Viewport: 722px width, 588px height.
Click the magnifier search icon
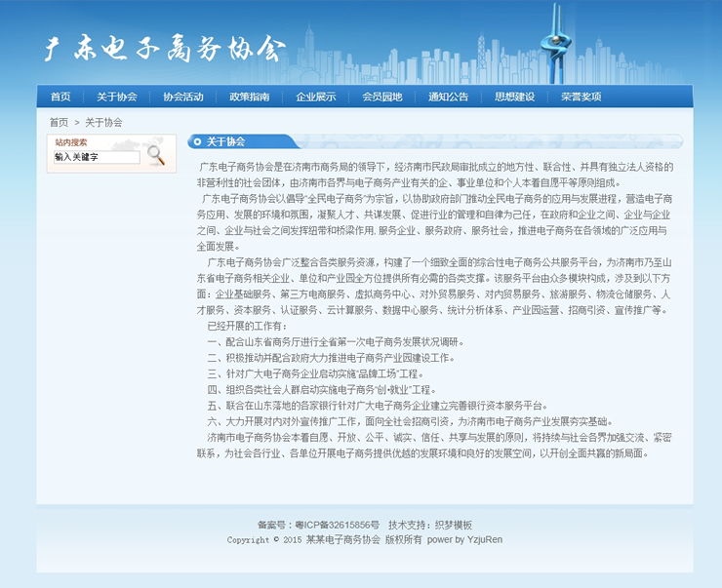click(156, 155)
